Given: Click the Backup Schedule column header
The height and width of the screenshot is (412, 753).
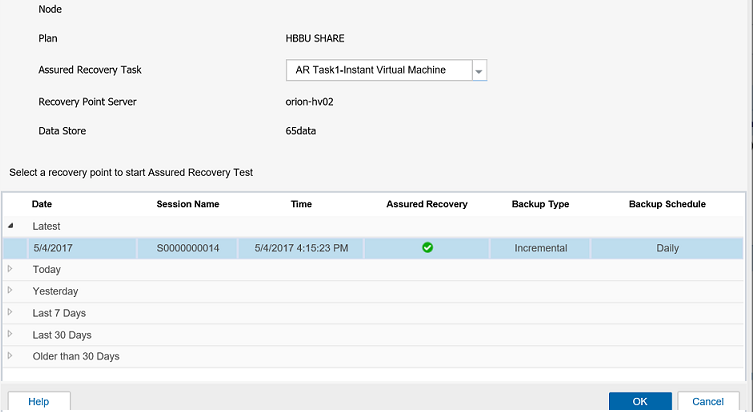Looking at the screenshot, I should click(667, 204).
